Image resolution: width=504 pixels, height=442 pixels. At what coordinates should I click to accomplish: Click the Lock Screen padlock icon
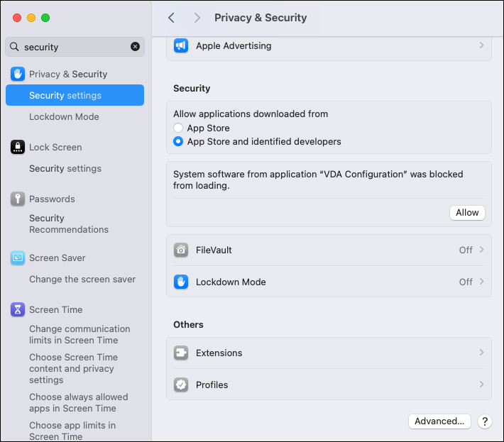18,147
